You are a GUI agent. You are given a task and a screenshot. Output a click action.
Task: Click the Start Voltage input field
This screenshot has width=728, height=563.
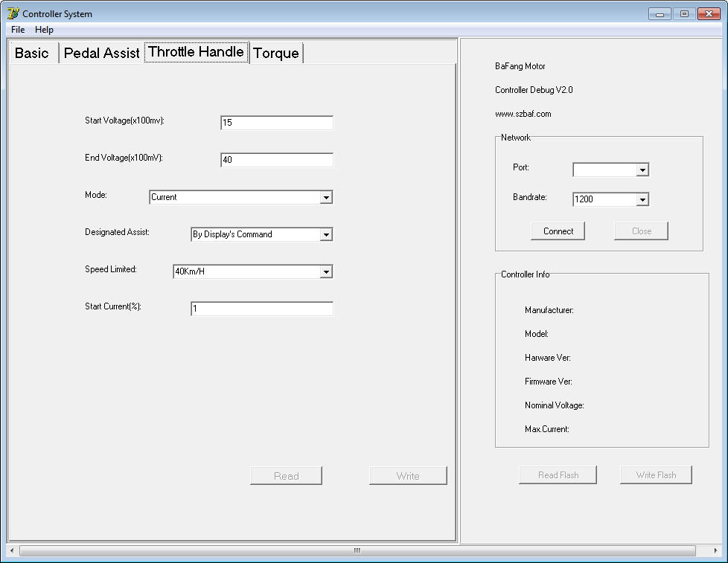(x=276, y=123)
